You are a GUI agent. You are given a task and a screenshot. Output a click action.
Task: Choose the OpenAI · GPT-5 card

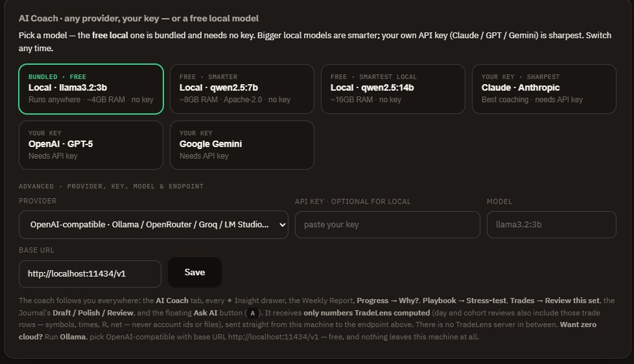tap(91, 145)
